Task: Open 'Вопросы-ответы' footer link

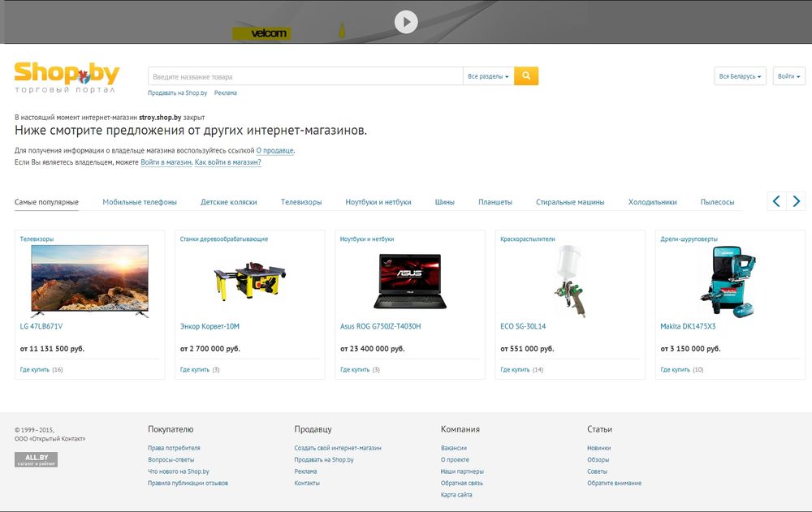Action: tap(171, 460)
